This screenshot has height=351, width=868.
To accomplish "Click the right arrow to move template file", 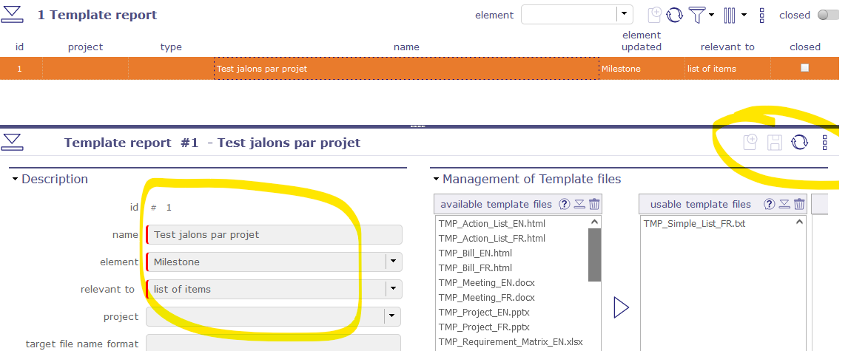I will click(x=621, y=307).
